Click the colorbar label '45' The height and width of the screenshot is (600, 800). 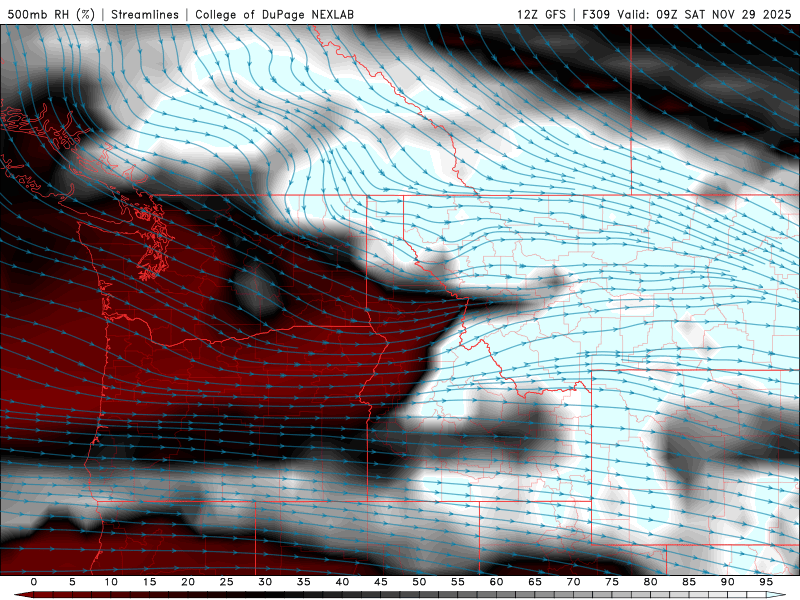click(381, 582)
